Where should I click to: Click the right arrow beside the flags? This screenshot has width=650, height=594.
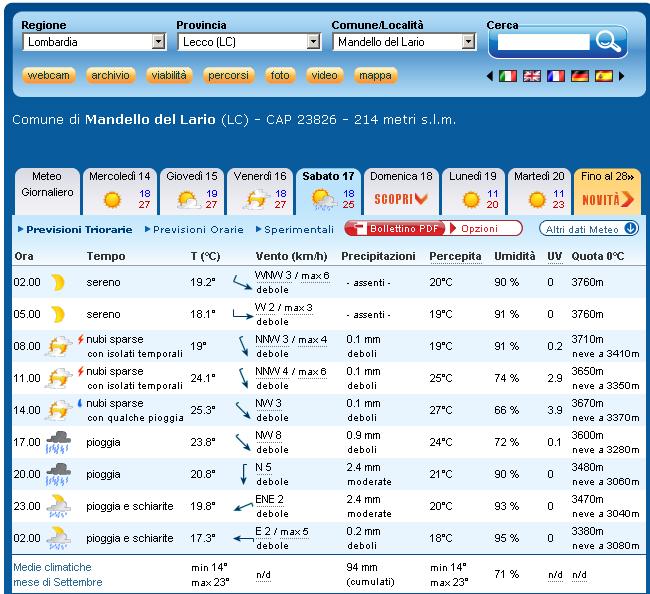click(621, 76)
